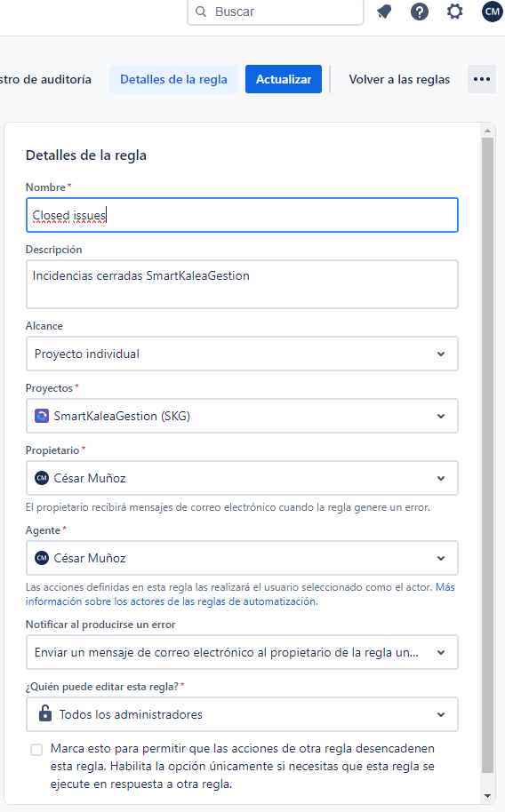Expand the error notification dropdown
This screenshot has width=505, height=812.
click(x=242, y=652)
